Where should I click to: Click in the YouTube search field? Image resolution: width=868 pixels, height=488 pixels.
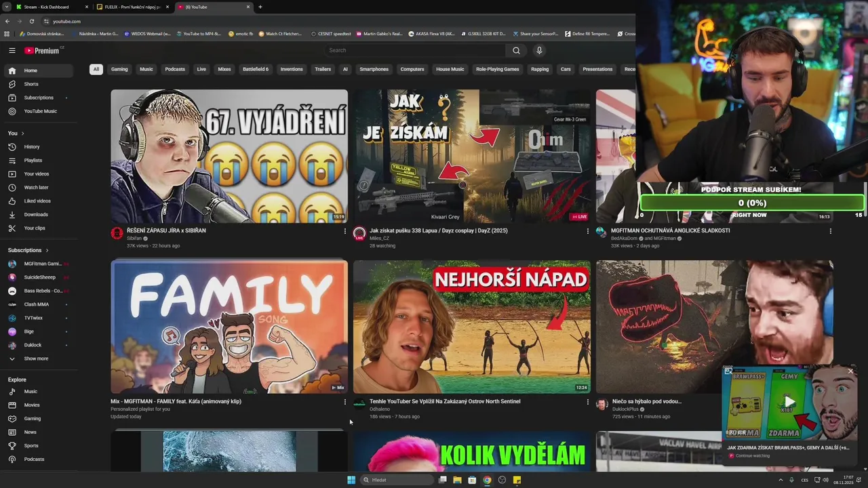pyautogui.click(x=415, y=50)
